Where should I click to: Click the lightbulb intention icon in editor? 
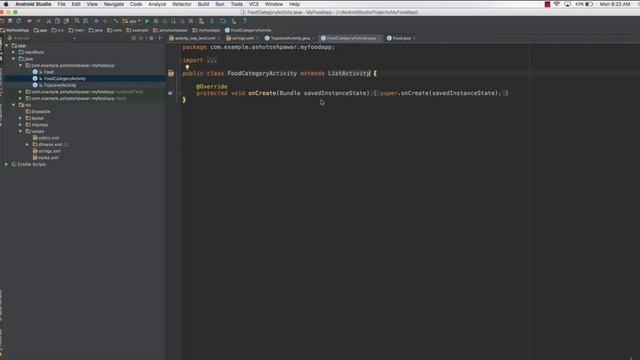(x=187, y=67)
